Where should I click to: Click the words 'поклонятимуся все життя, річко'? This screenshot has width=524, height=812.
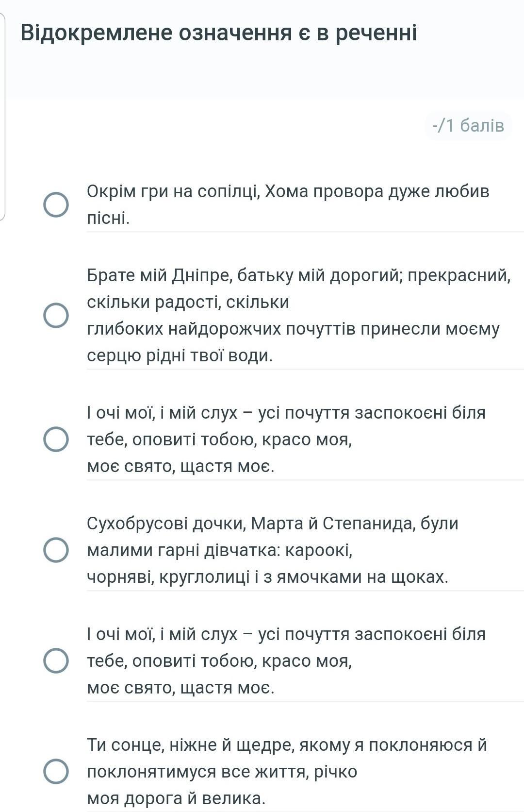(222, 772)
